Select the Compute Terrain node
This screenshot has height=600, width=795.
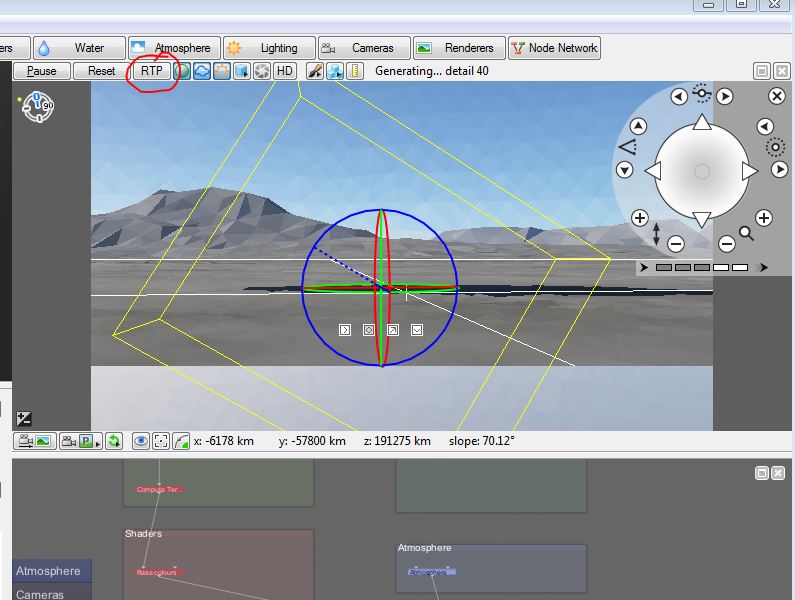159,489
